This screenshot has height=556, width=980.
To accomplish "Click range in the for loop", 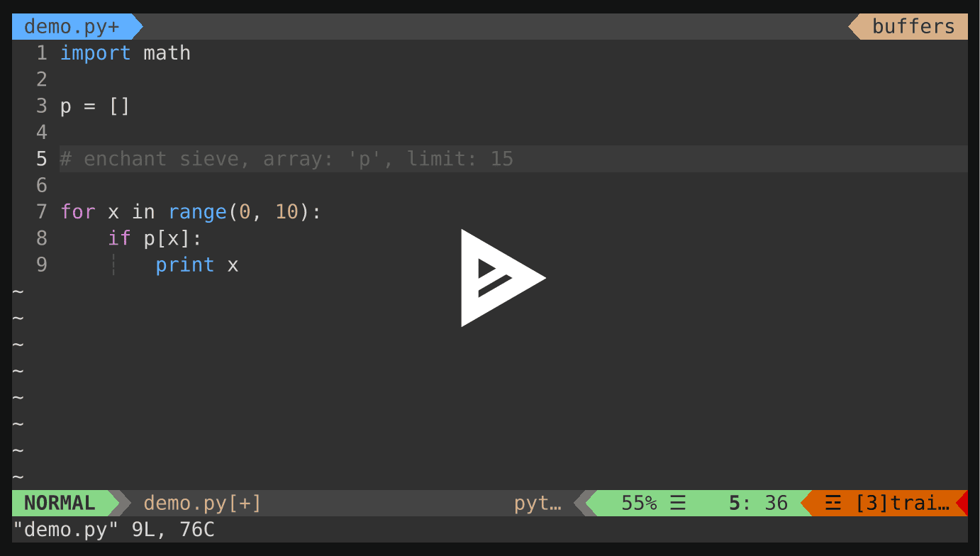I will click(x=197, y=212).
